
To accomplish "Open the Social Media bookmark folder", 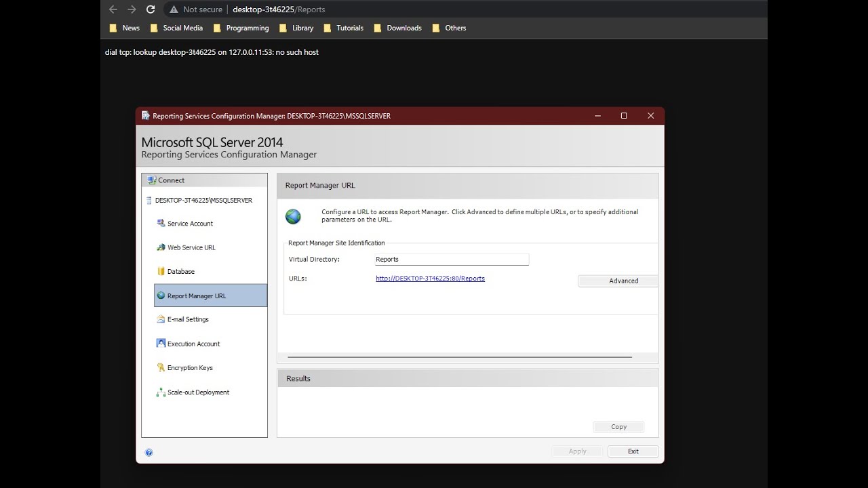I will pyautogui.click(x=176, y=28).
